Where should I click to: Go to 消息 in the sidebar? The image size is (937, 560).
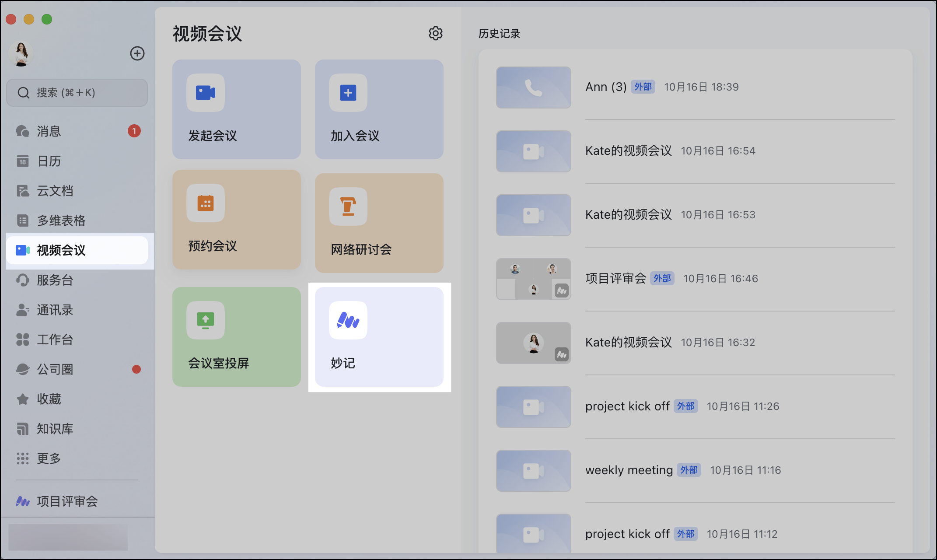click(49, 131)
